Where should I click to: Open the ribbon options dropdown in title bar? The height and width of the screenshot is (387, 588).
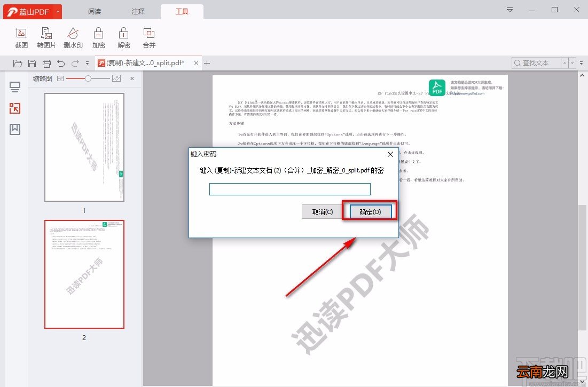tap(509, 10)
